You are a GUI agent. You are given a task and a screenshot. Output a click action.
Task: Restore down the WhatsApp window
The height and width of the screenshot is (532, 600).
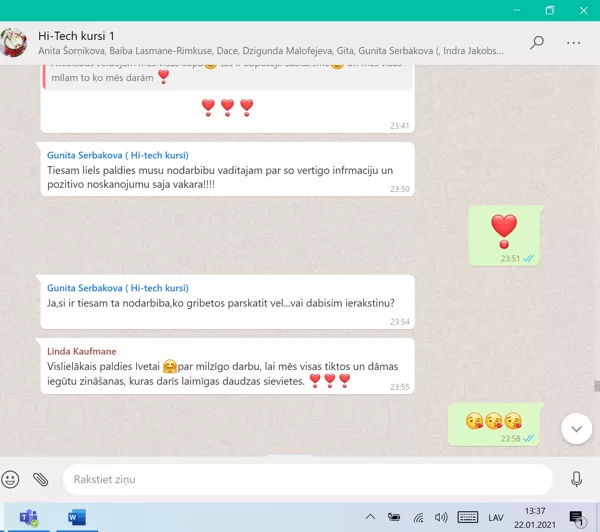[x=550, y=10]
